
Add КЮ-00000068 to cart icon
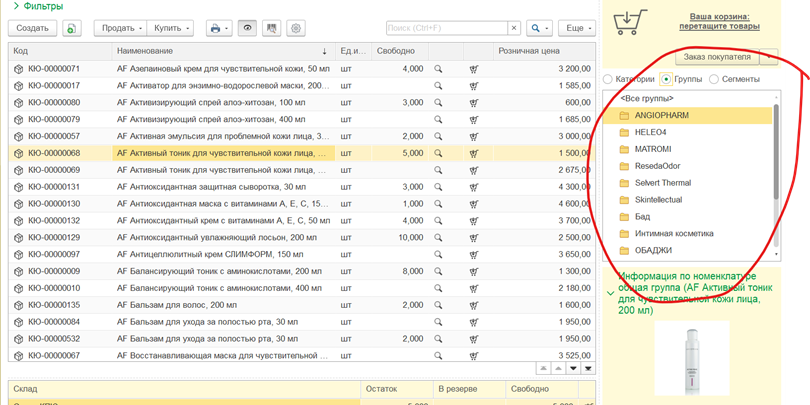tap(473, 153)
